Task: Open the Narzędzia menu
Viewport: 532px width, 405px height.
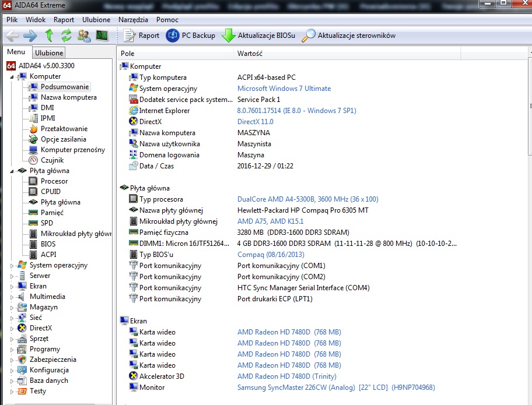Action: [x=134, y=20]
